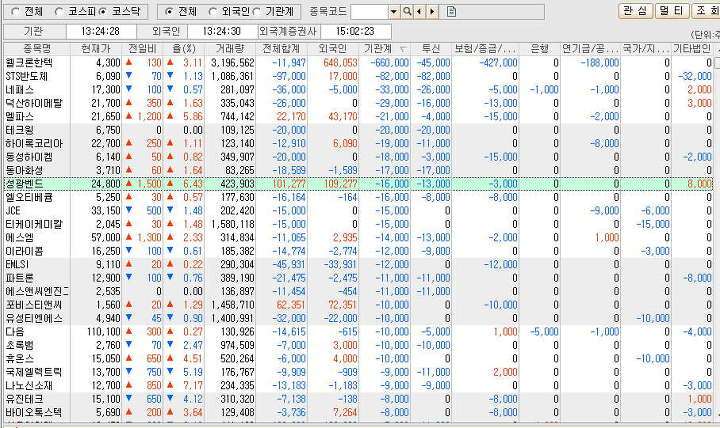This screenshot has height=428, width=720.
Task: Click the 기관계 header sort arrow
Action: (x=403, y=49)
